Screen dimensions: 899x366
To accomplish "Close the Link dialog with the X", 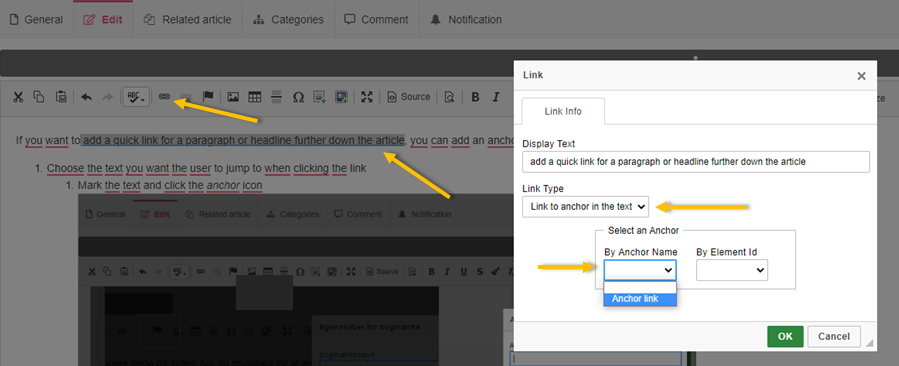I will pos(861,76).
